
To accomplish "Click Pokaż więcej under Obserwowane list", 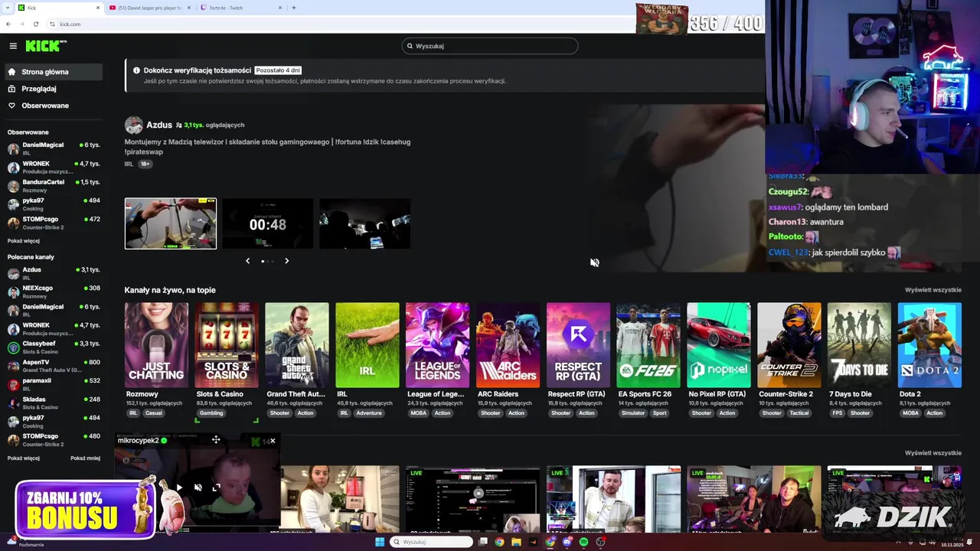I will point(24,241).
